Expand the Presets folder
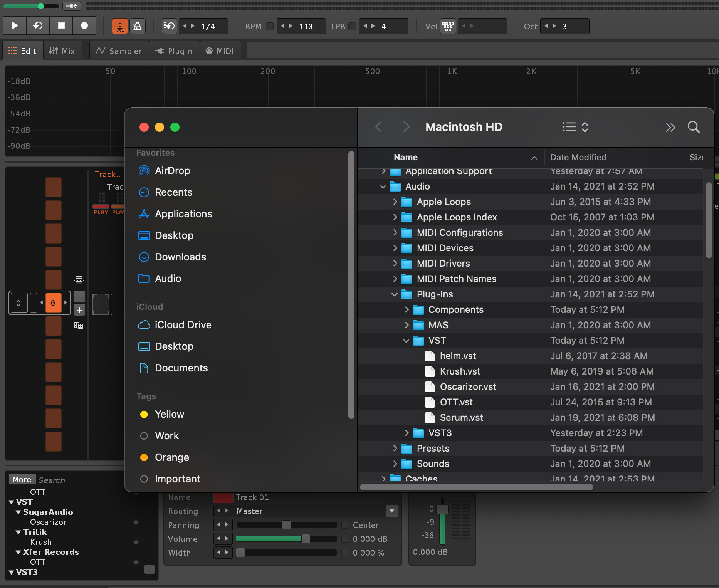This screenshot has width=719, height=588. pyautogui.click(x=395, y=449)
